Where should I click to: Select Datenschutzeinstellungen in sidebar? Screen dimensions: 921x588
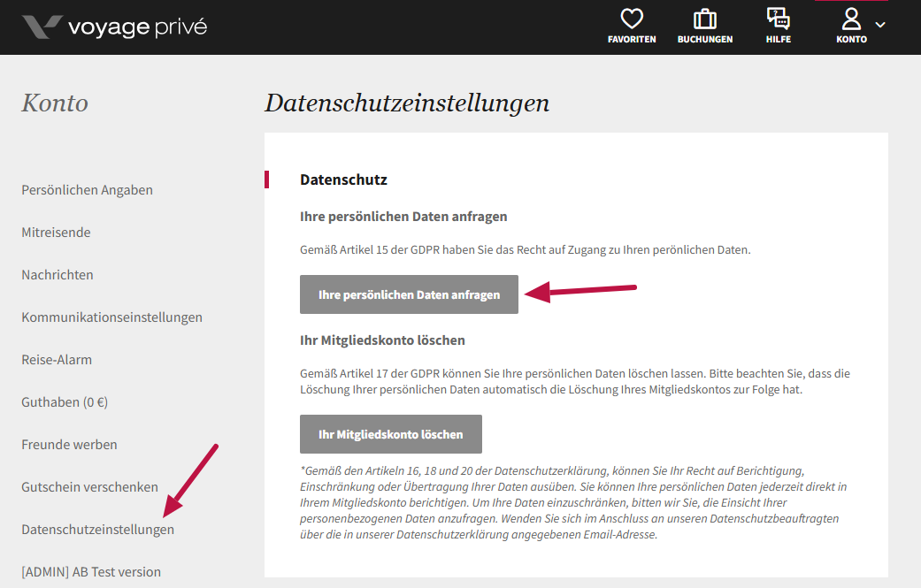pyautogui.click(x=97, y=530)
